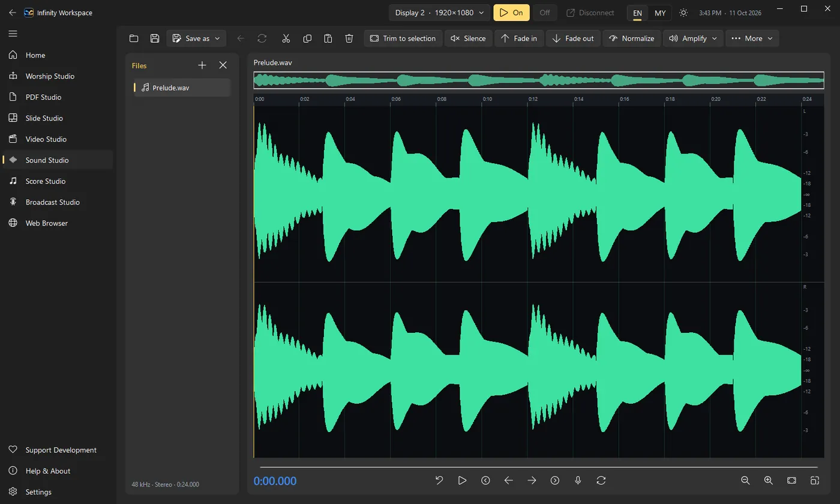This screenshot has height=504, width=840.
Task: Switch display output Off
Action: click(x=545, y=13)
